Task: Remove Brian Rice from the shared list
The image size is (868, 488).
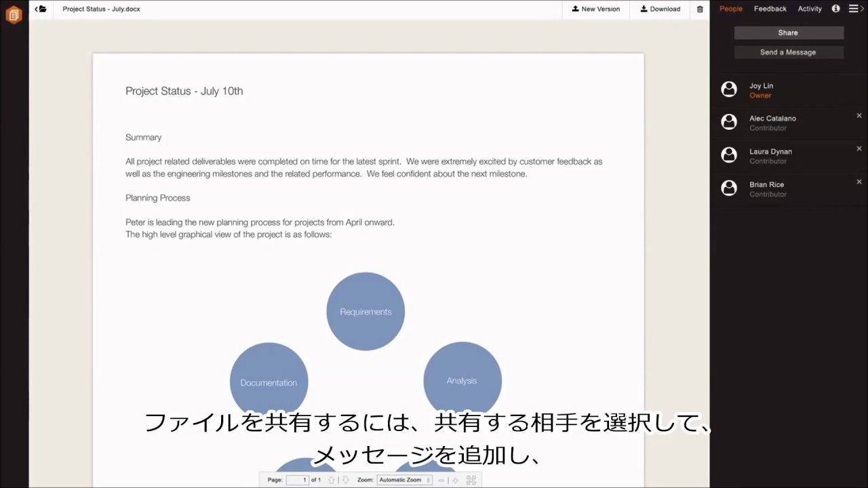Action: [x=859, y=182]
